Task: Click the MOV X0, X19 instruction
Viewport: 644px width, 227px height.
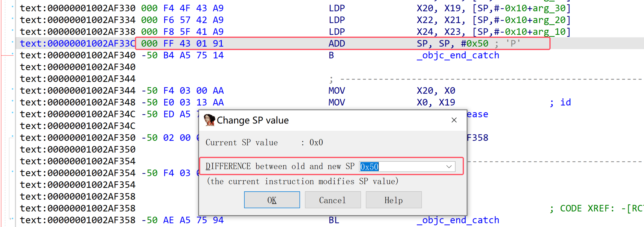Action: tap(337, 102)
